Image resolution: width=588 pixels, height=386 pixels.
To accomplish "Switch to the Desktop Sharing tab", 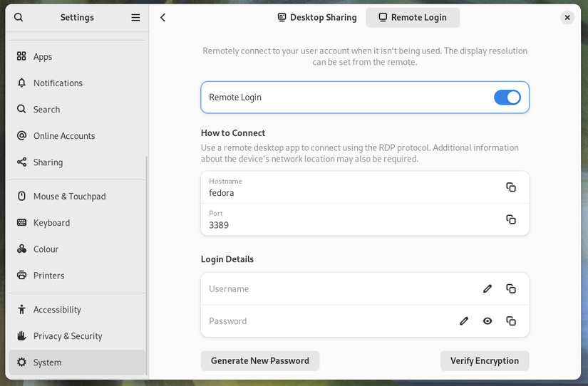I will [317, 17].
